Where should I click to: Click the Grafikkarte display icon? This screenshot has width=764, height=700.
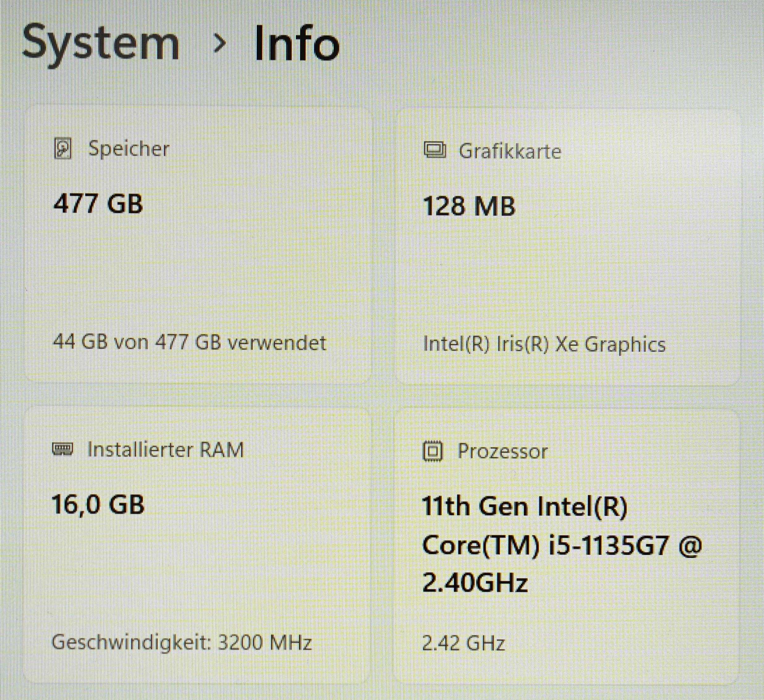[x=434, y=150]
